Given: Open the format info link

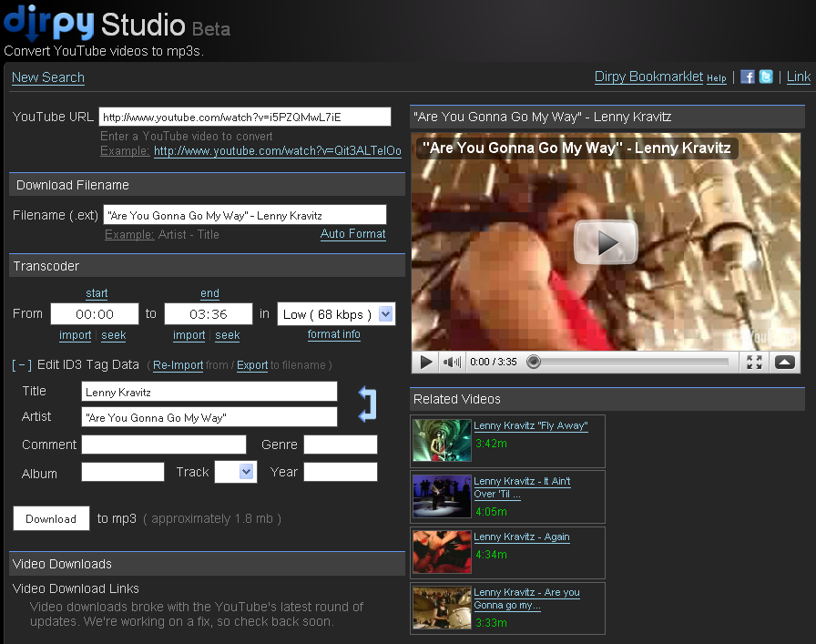Looking at the screenshot, I should click(333, 334).
